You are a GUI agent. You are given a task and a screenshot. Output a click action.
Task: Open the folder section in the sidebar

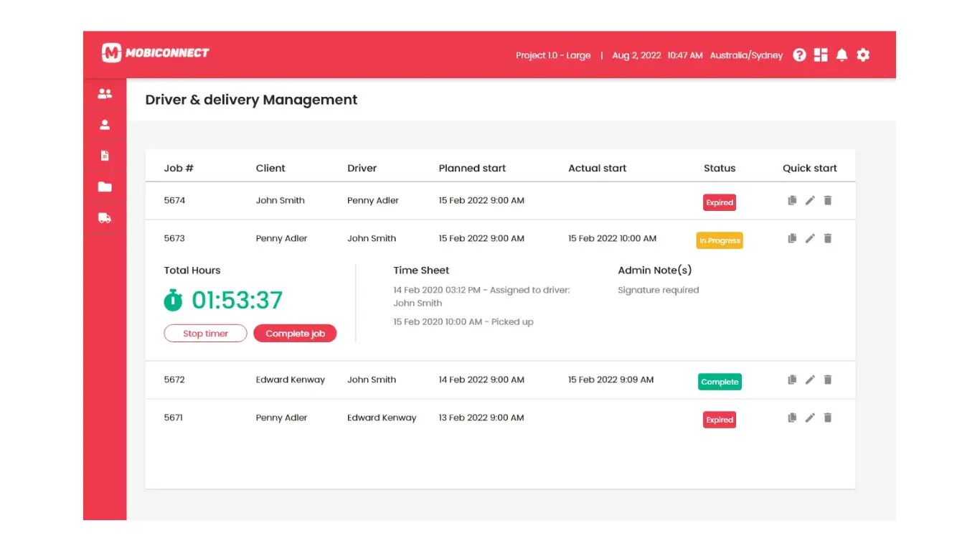[x=105, y=187]
